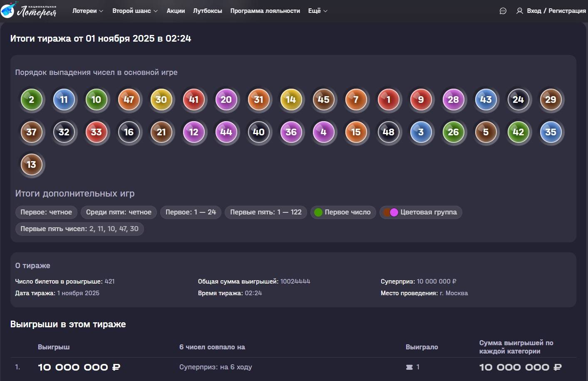
Task: Click the brown ball number 13
Action: (x=32, y=164)
